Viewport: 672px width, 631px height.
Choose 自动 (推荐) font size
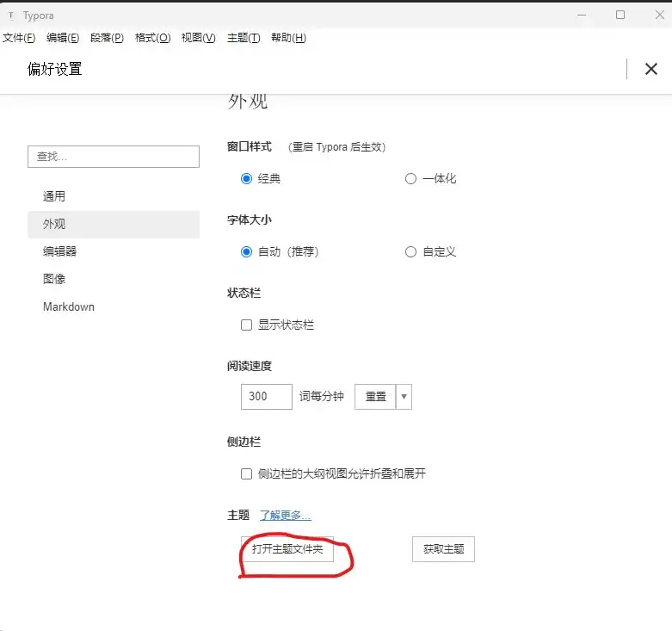(x=247, y=252)
